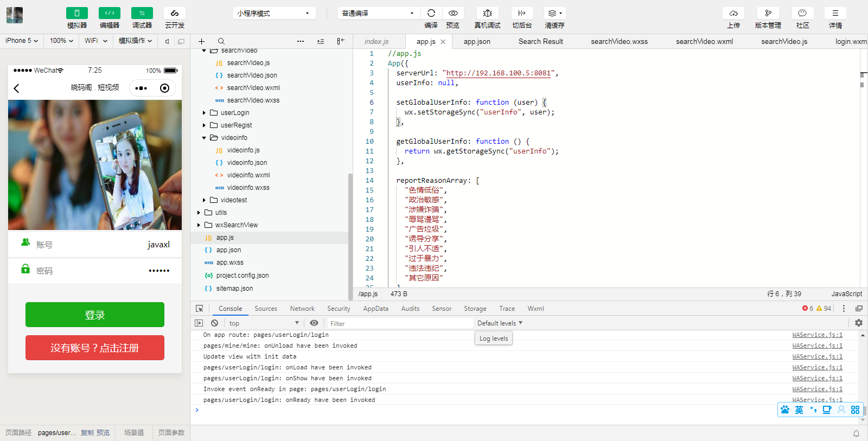Screen dimensions: 868x441
Task: Click the simulator capsule close circle
Action: coord(164,88)
